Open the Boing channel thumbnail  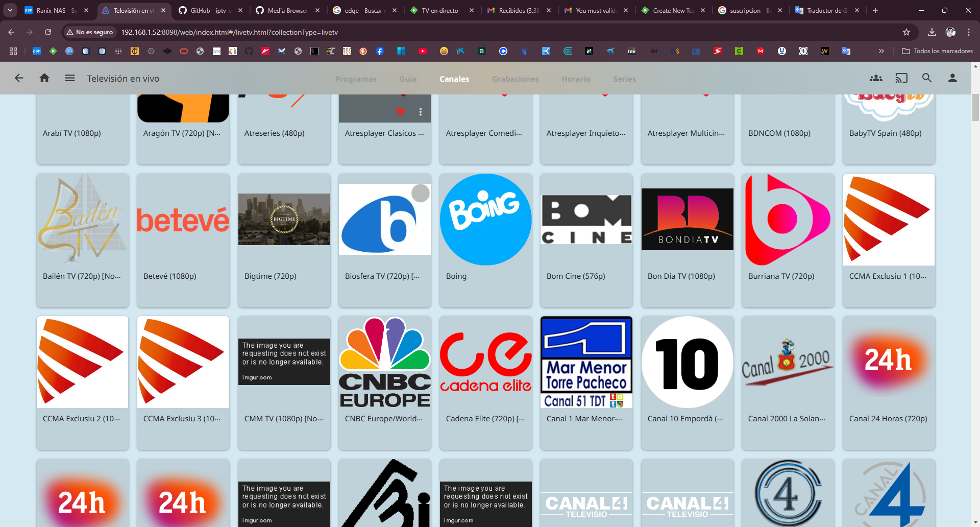486,220
